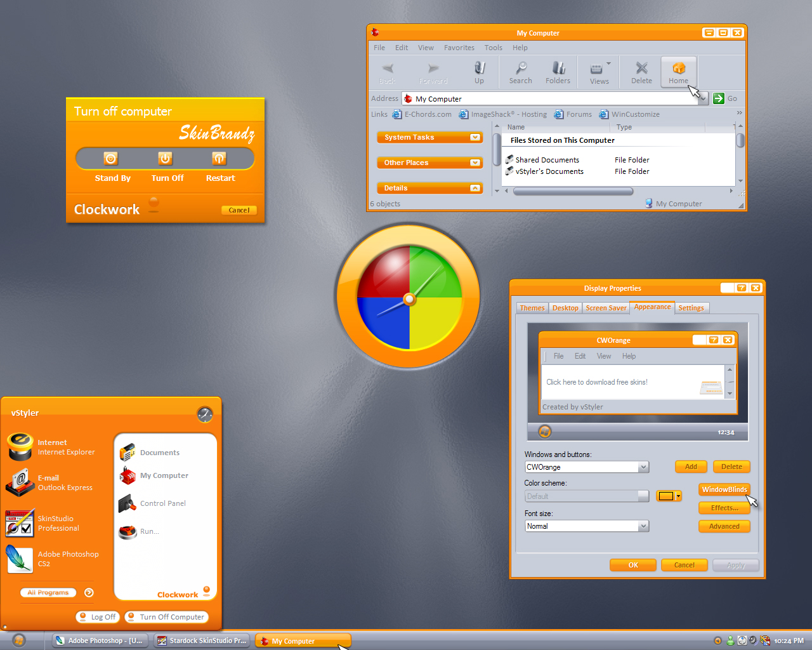The height and width of the screenshot is (650, 812).
Task: Click the My Computer address field
Action: (x=550, y=98)
